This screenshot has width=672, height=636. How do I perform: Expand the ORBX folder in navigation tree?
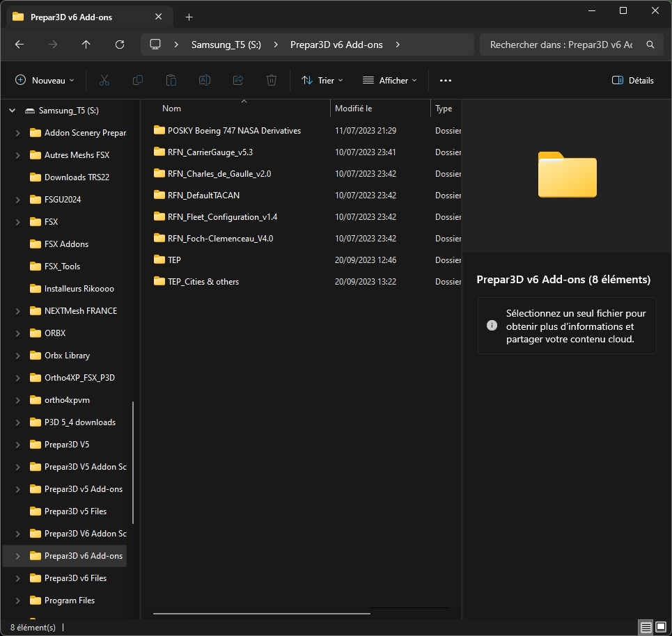coord(18,333)
